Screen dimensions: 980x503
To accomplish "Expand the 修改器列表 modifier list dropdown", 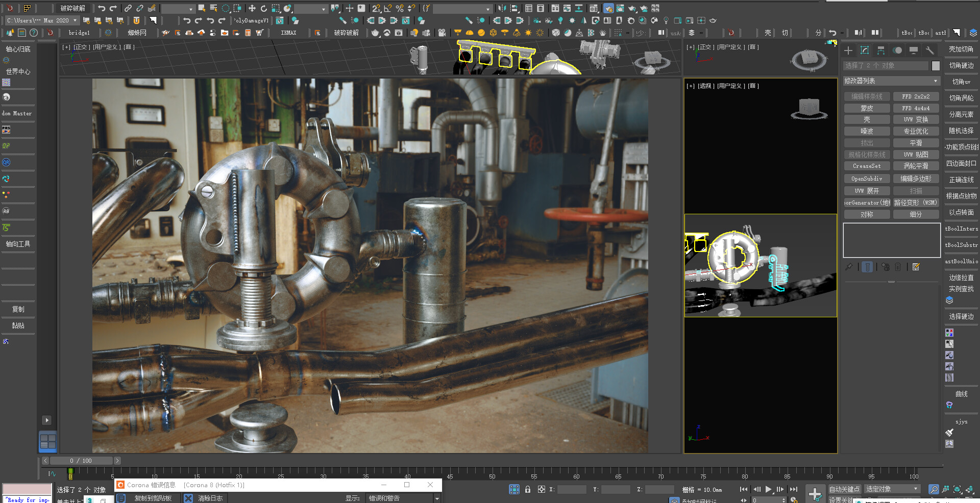I will [891, 81].
